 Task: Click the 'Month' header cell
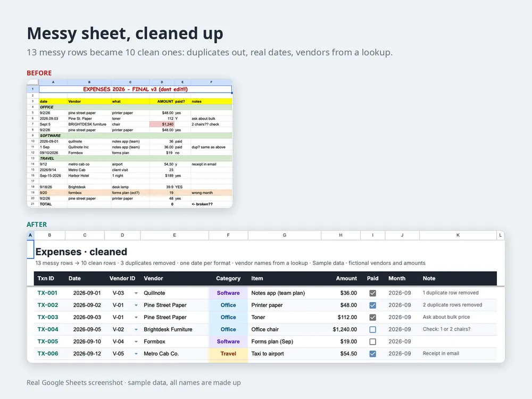(402, 278)
